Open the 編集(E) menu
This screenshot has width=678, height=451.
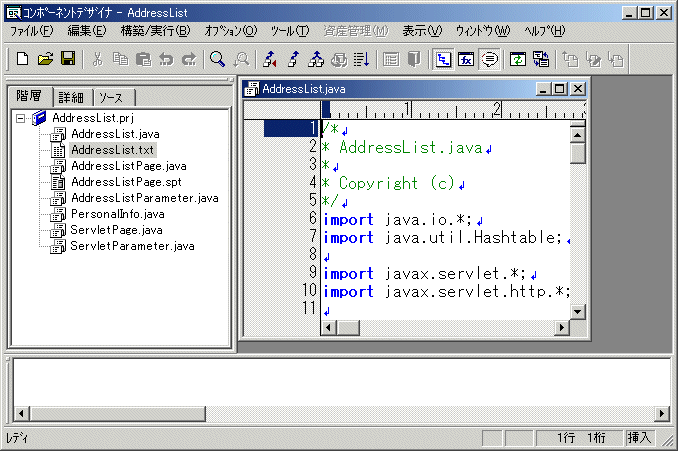[87, 31]
